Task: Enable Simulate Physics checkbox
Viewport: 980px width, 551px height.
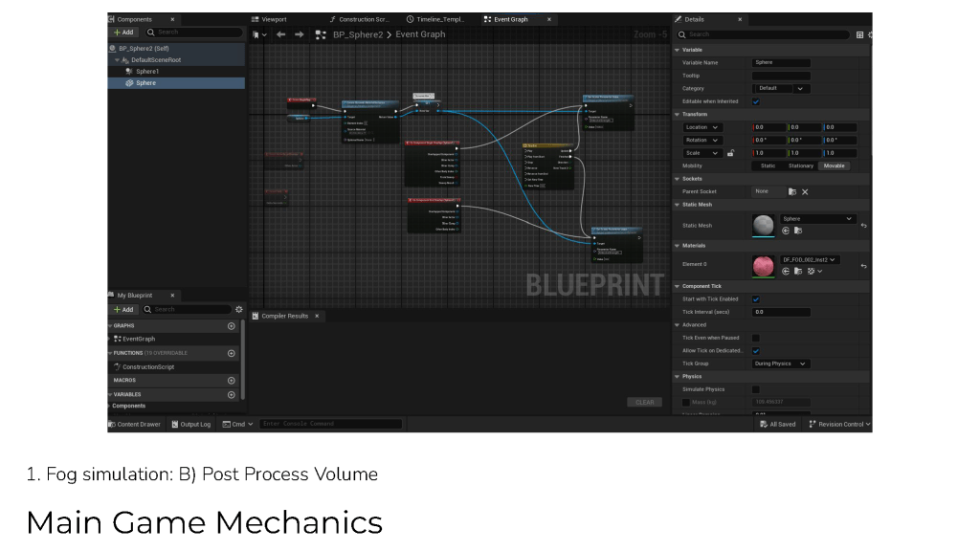Action: (756, 389)
